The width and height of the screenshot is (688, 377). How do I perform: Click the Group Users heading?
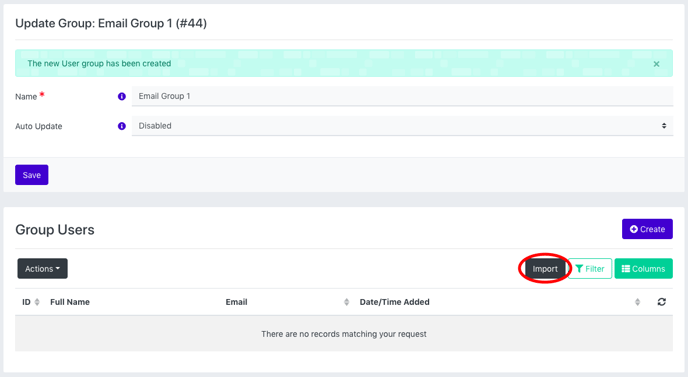(x=55, y=230)
